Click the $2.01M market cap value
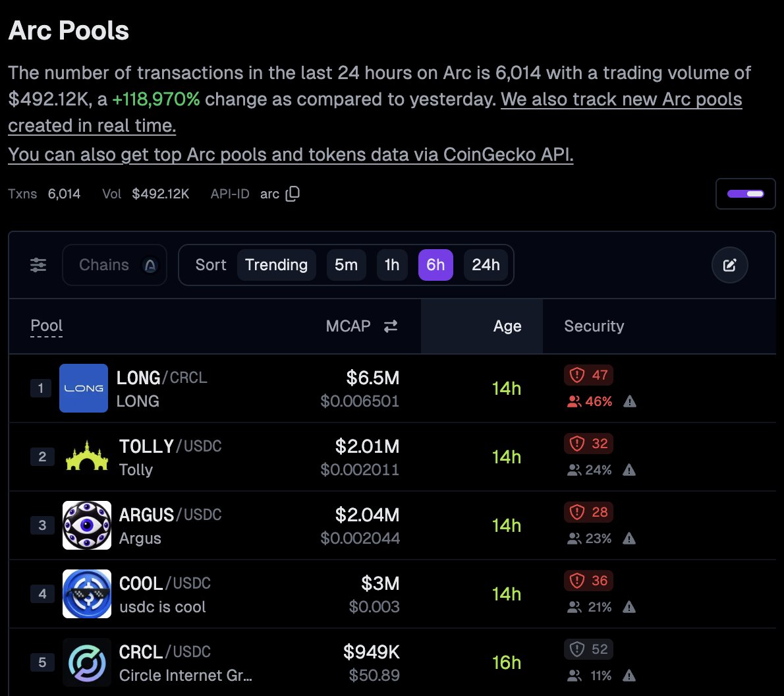This screenshot has height=696, width=784. [x=367, y=446]
